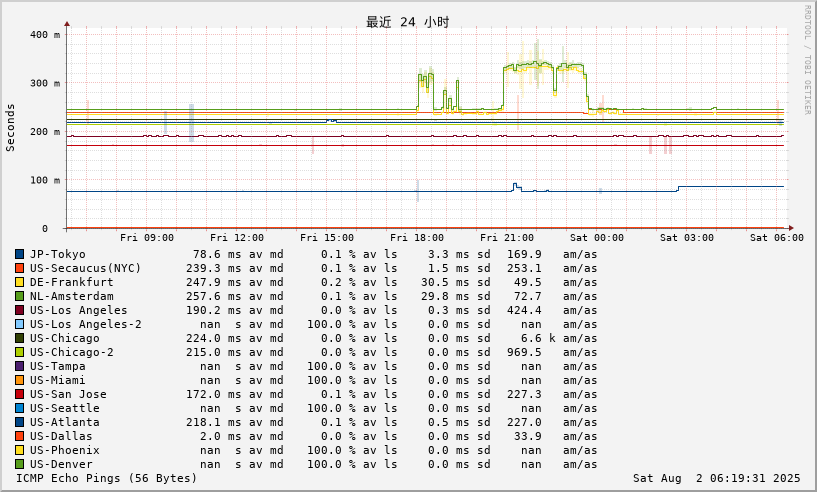Select the US-Dallas legend label
Viewport: 817px width, 492px height.
[x=61, y=436]
